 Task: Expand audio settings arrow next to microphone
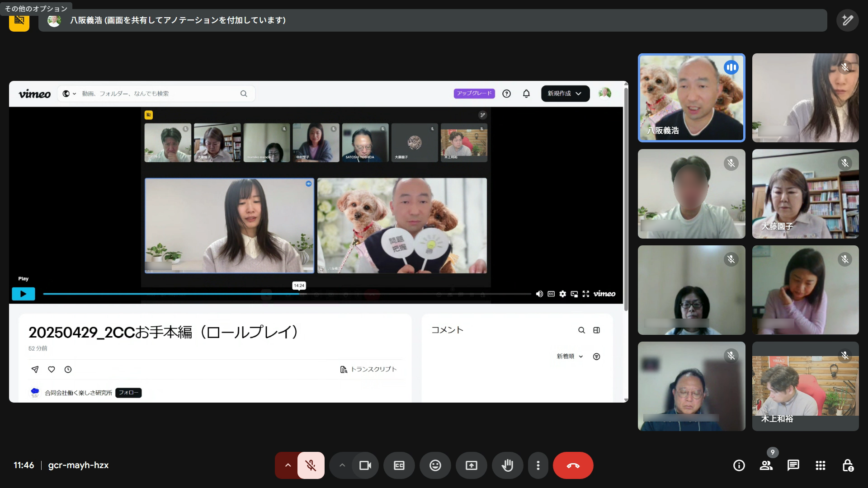[x=288, y=465]
